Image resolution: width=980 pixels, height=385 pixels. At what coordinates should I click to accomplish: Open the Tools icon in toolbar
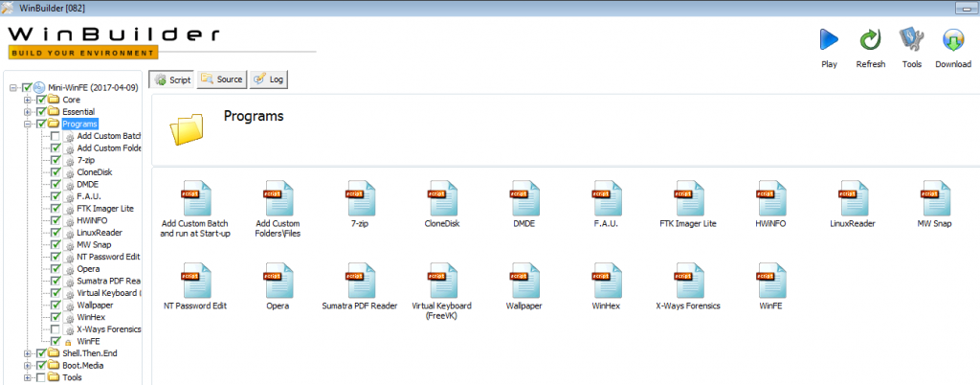(911, 40)
